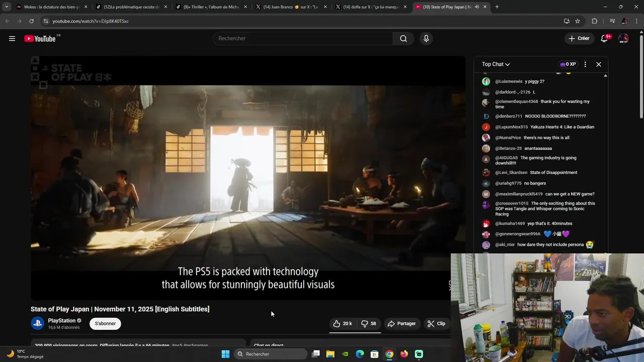Screen dimensions: 644x362
Task: Bookmark this page with star icon
Action: pyautogui.click(x=578, y=21)
